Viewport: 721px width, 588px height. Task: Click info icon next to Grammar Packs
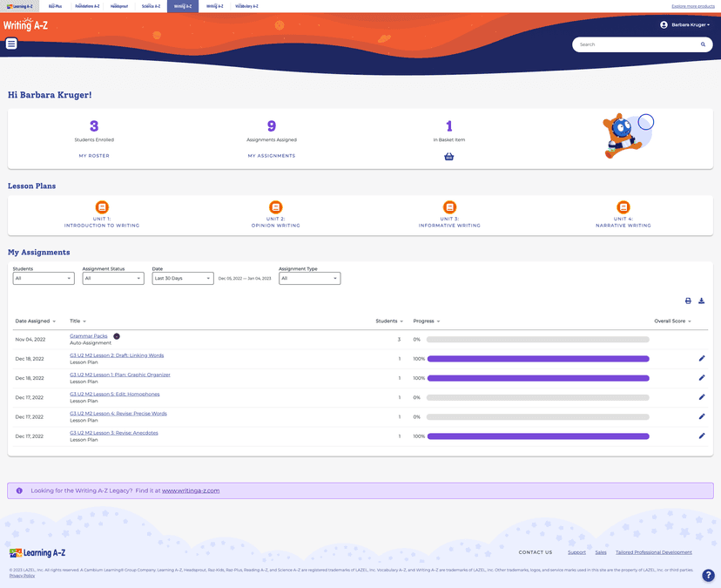117,335
